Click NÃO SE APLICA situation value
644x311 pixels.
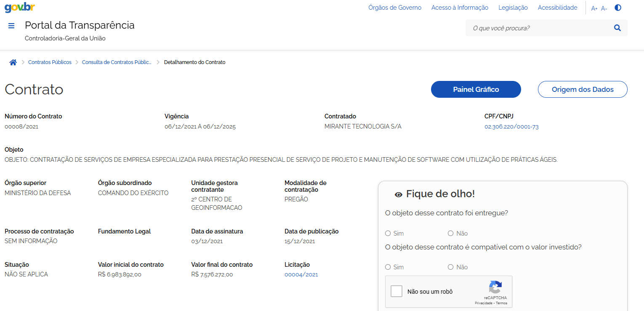[27, 274]
